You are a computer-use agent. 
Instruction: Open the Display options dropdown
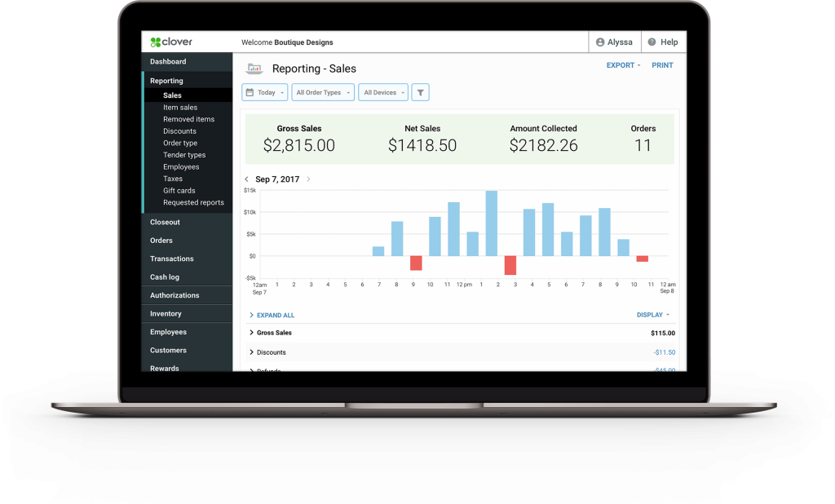tap(652, 315)
